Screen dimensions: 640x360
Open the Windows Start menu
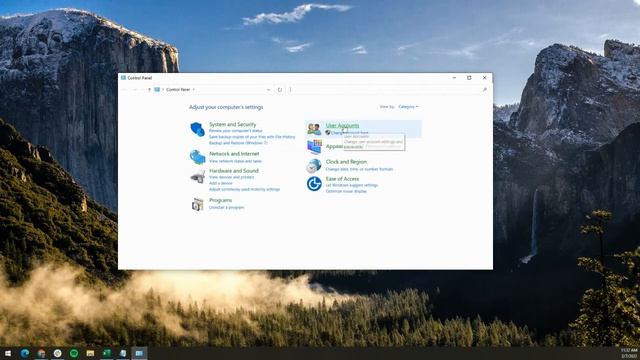click(x=8, y=353)
